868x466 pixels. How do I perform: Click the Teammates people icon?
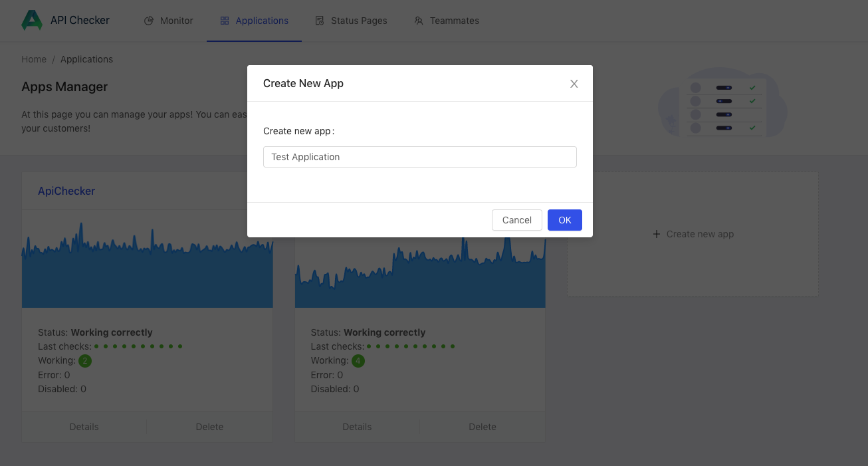[x=419, y=21]
